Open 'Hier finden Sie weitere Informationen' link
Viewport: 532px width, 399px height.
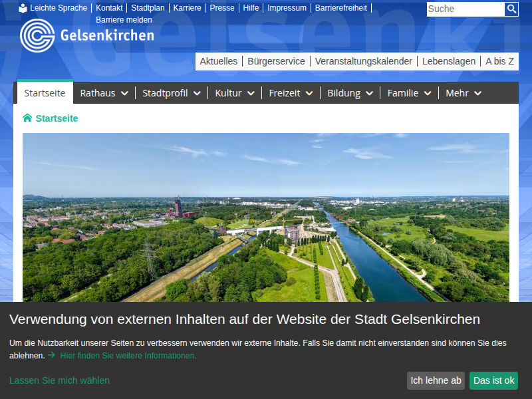[128, 356]
